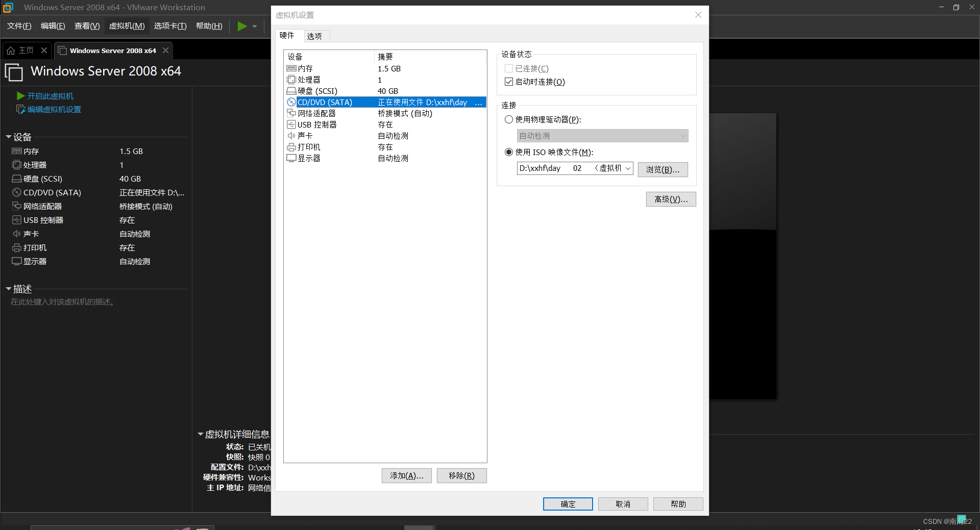Close the 虚拟机设置 dialog with X
This screenshot has height=530, width=980.
pyautogui.click(x=698, y=15)
